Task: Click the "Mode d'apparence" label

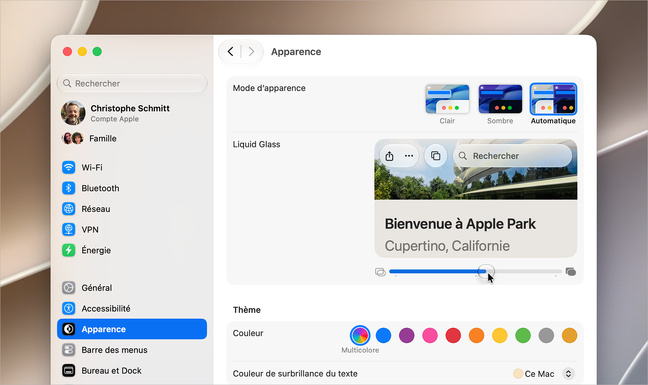Action: (x=269, y=88)
